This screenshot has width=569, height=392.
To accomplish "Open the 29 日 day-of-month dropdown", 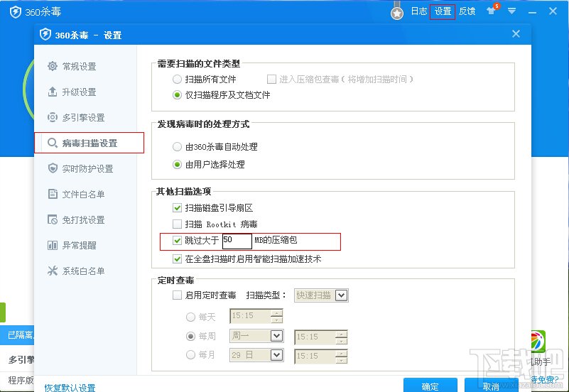I will point(276,354).
